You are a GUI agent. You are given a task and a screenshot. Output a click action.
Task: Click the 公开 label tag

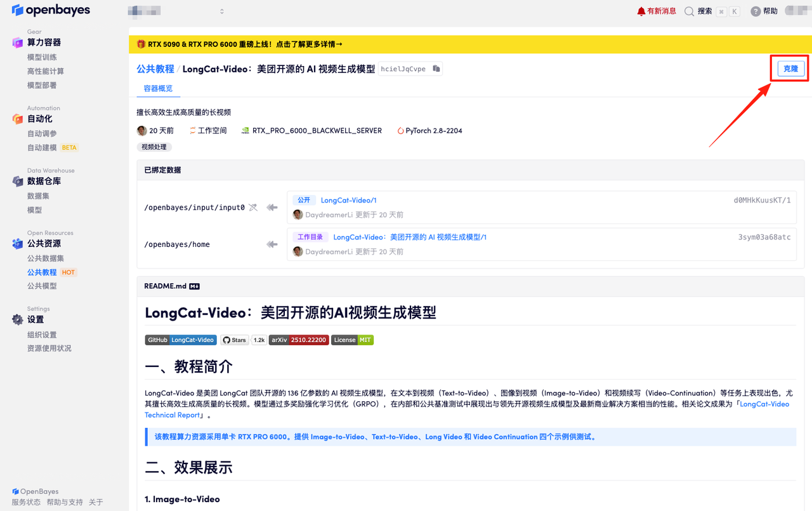(304, 200)
